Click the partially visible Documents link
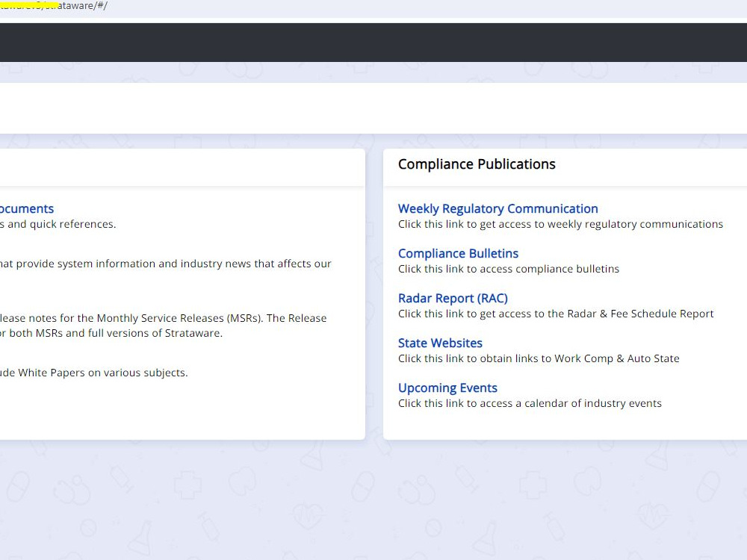The width and height of the screenshot is (747, 560). (x=27, y=208)
